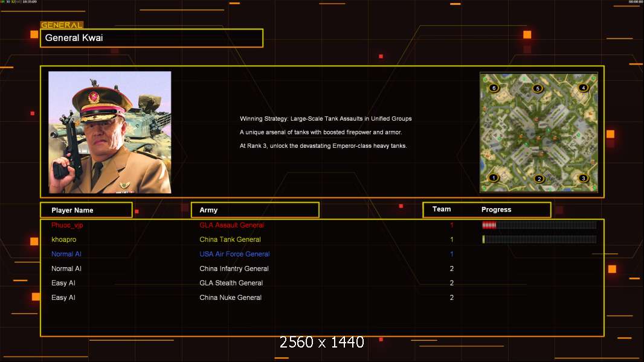Click team number for Phuoc_vip

tap(451, 225)
